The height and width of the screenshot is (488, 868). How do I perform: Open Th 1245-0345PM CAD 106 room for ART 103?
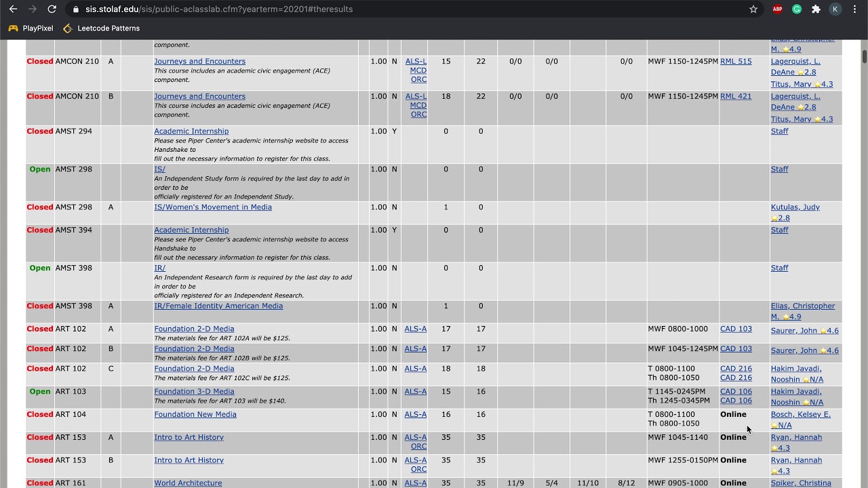coord(736,401)
